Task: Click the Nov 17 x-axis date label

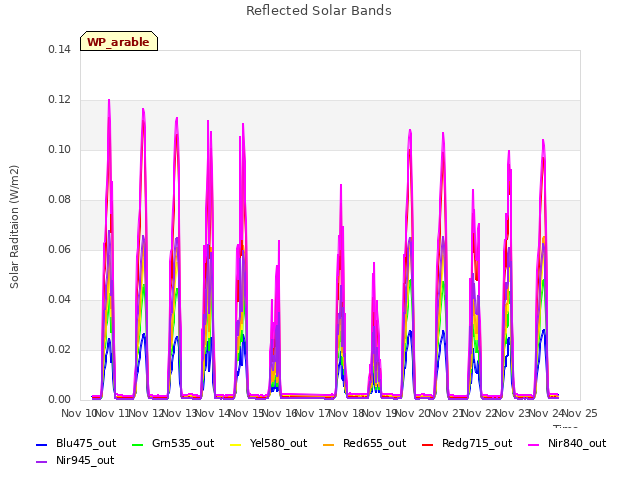Action: tap(313, 413)
